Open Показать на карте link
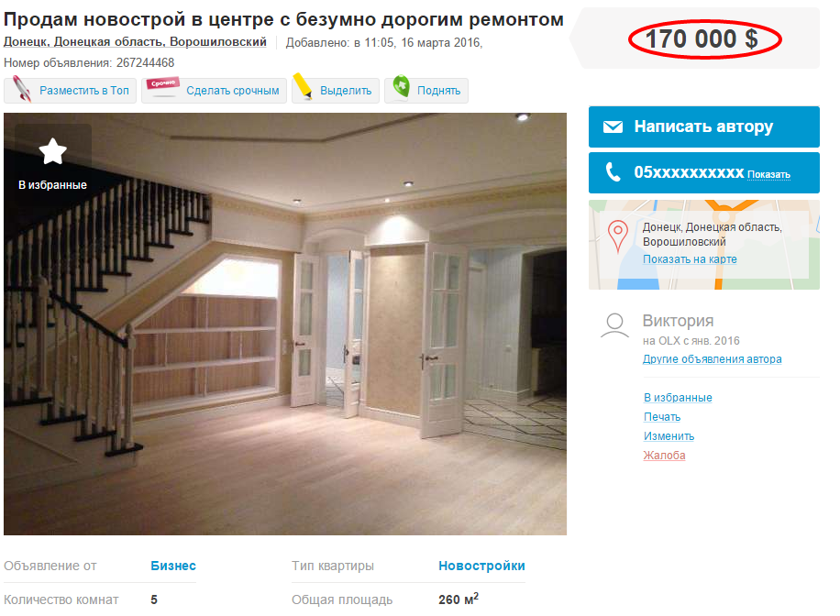The image size is (840, 616). (690, 259)
